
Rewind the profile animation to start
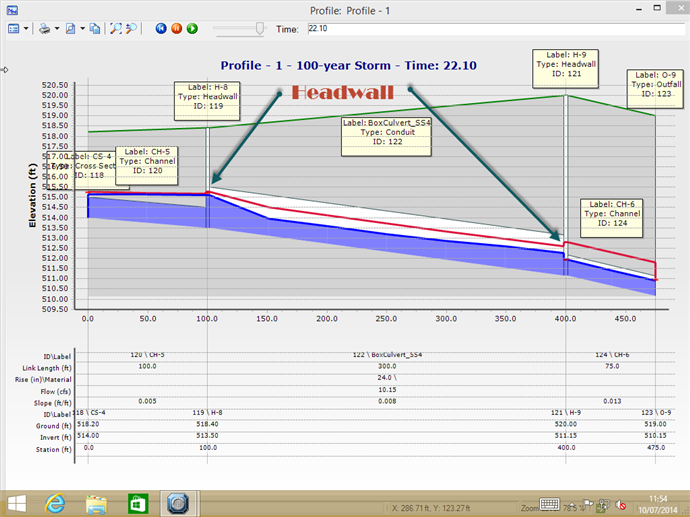[x=162, y=29]
